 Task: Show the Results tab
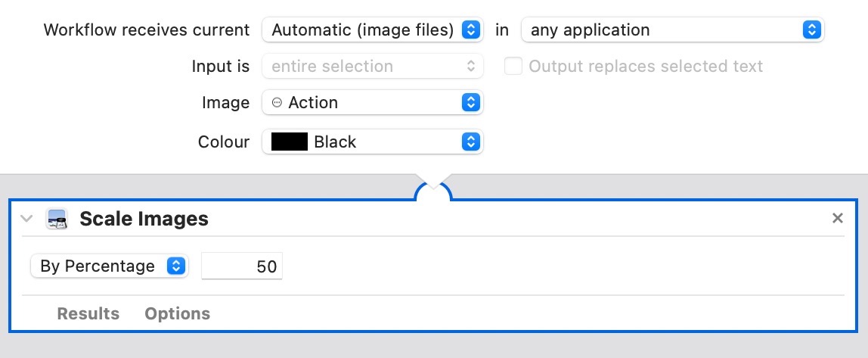[88, 313]
